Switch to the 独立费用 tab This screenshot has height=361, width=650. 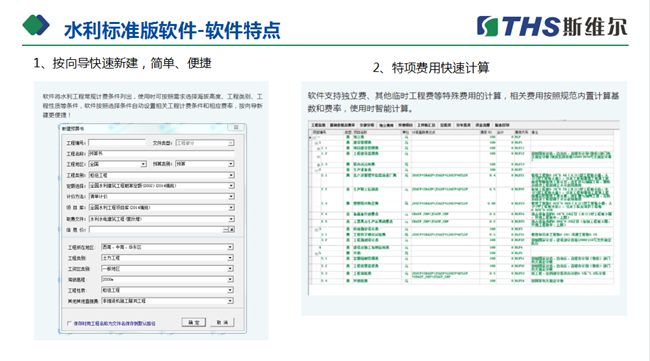coord(386,125)
